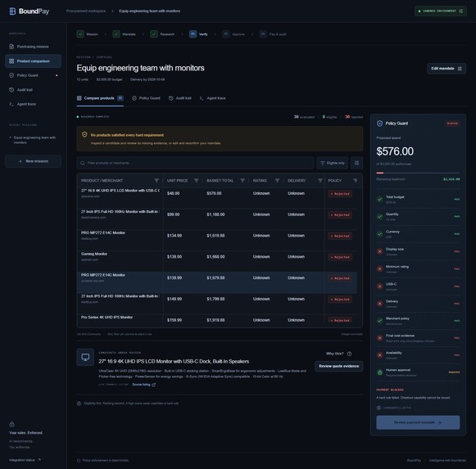
Task: Click the Total budget pass check icon
Action: [x=380, y=200]
